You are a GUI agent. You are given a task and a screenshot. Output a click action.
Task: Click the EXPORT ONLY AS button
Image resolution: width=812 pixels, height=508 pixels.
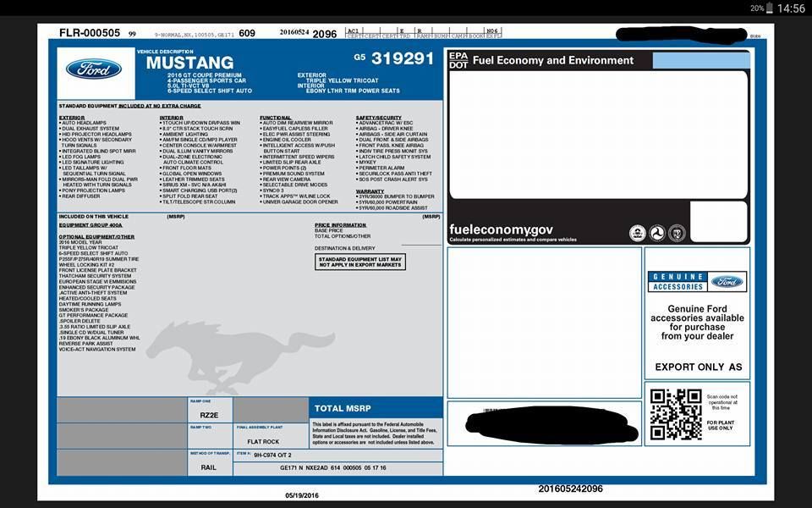tap(696, 367)
